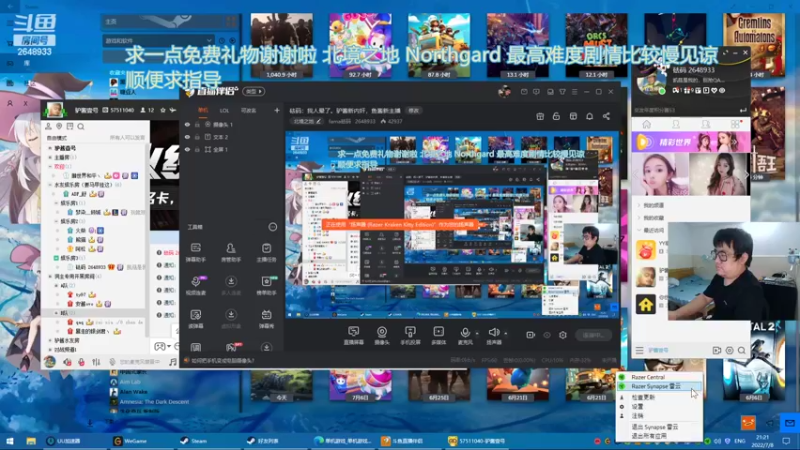Choose Razer Central in the tray menu
The height and width of the screenshot is (450, 800).
(659, 377)
